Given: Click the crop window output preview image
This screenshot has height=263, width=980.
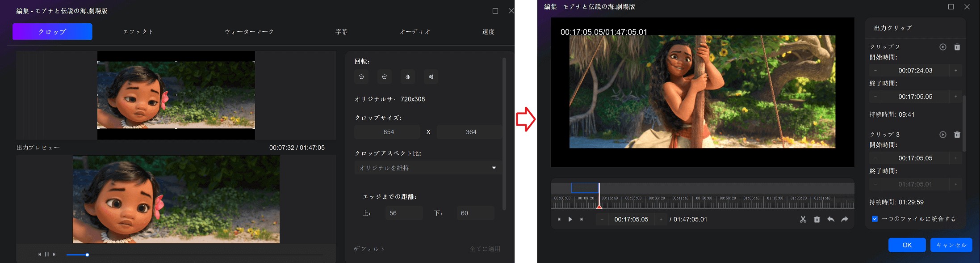Looking at the screenshot, I should pos(176,199).
